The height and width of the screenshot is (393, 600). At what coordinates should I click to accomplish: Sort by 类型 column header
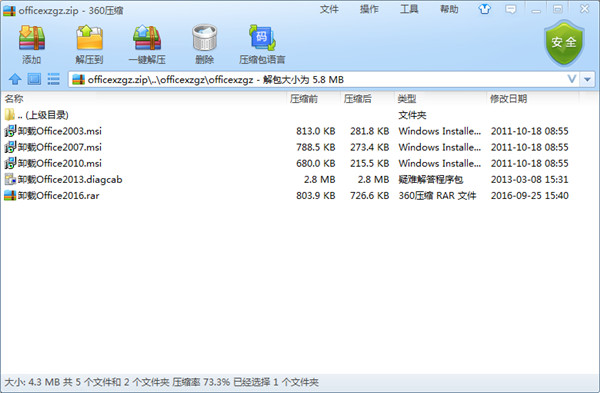click(x=407, y=99)
